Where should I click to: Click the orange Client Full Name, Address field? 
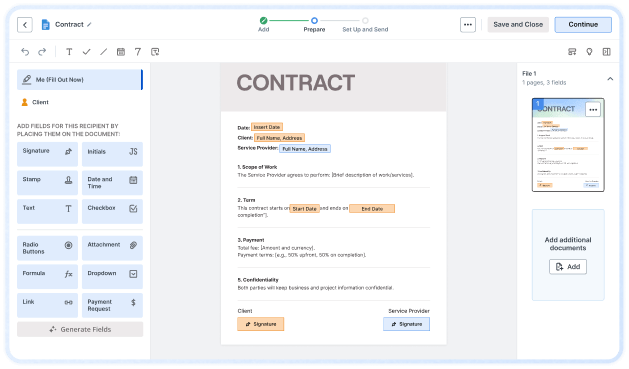pyautogui.click(x=279, y=138)
